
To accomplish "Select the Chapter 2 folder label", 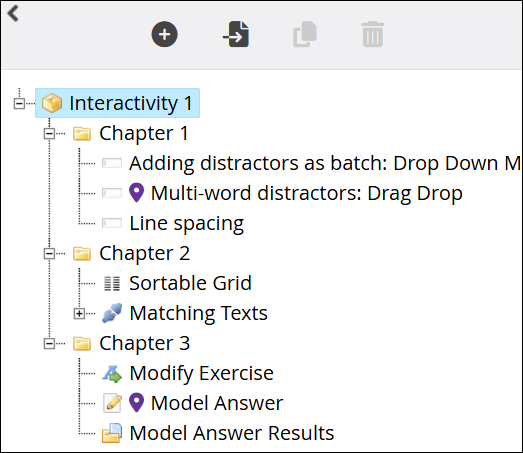I will point(144,254).
